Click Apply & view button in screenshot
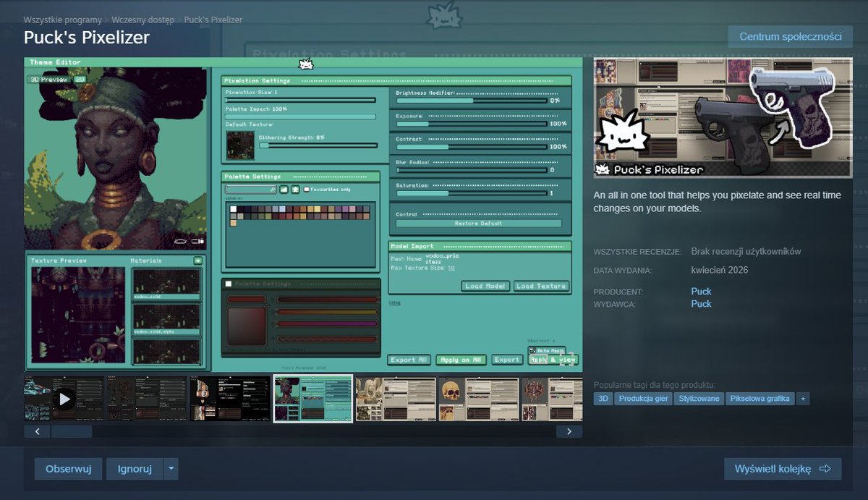 (553, 360)
